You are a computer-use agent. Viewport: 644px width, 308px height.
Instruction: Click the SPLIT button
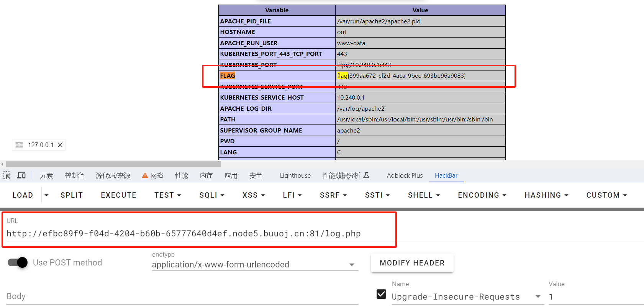click(72, 195)
